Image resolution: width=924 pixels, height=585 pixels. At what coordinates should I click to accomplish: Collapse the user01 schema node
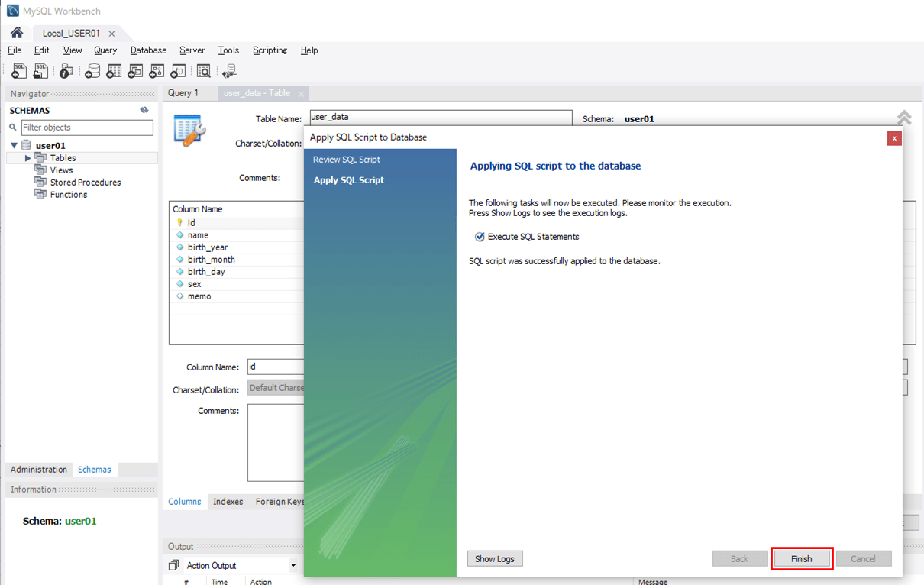click(x=15, y=145)
